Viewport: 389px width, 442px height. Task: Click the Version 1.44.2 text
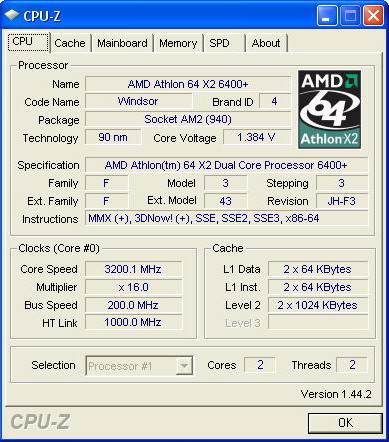click(336, 394)
